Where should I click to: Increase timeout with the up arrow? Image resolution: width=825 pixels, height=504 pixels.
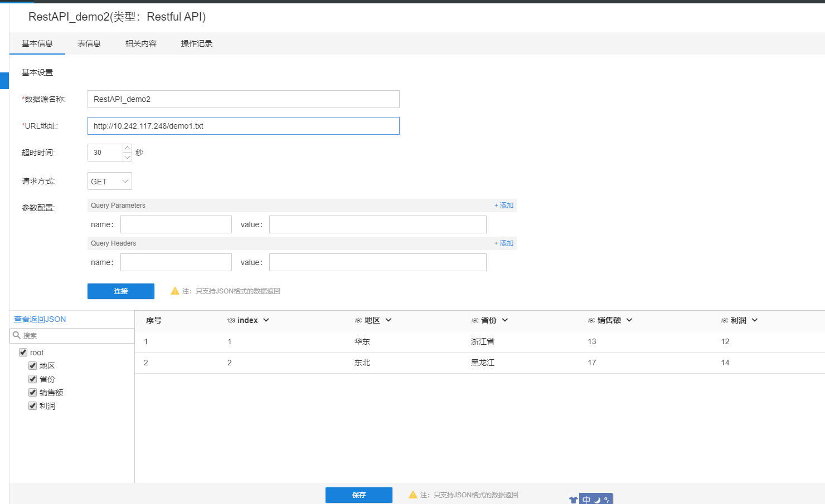pos(127,148)
